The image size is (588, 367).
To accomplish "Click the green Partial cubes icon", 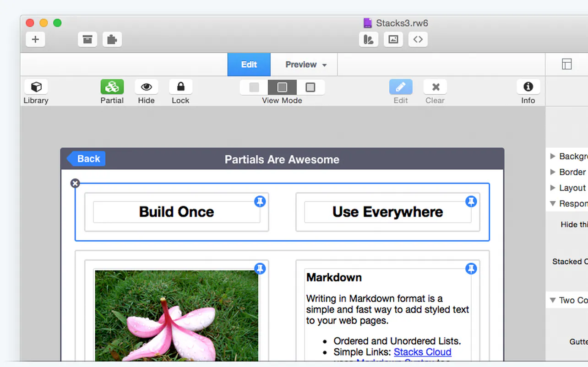I will coord(112,86).
